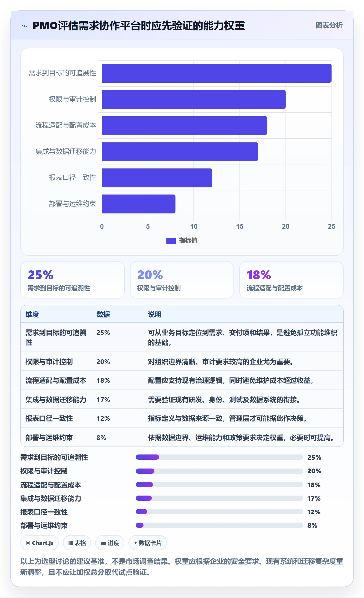Click the 12% progress bar for 报表口径一致性
This screenshot has width=364, height=598.
219,512
